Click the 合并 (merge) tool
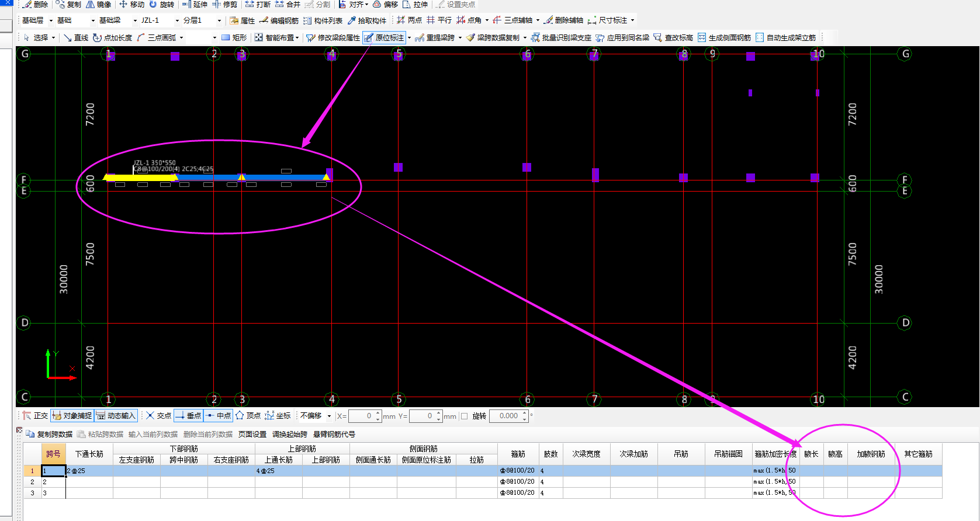Viewport: 980px width, 521px height. point(288,4)
